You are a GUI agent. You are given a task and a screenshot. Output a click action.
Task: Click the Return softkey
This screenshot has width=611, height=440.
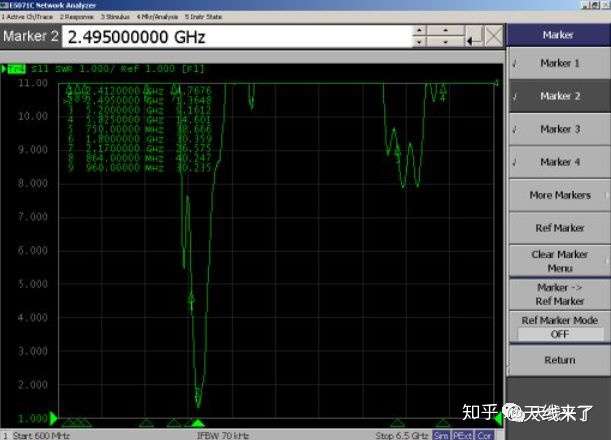[x=560, y=360]
